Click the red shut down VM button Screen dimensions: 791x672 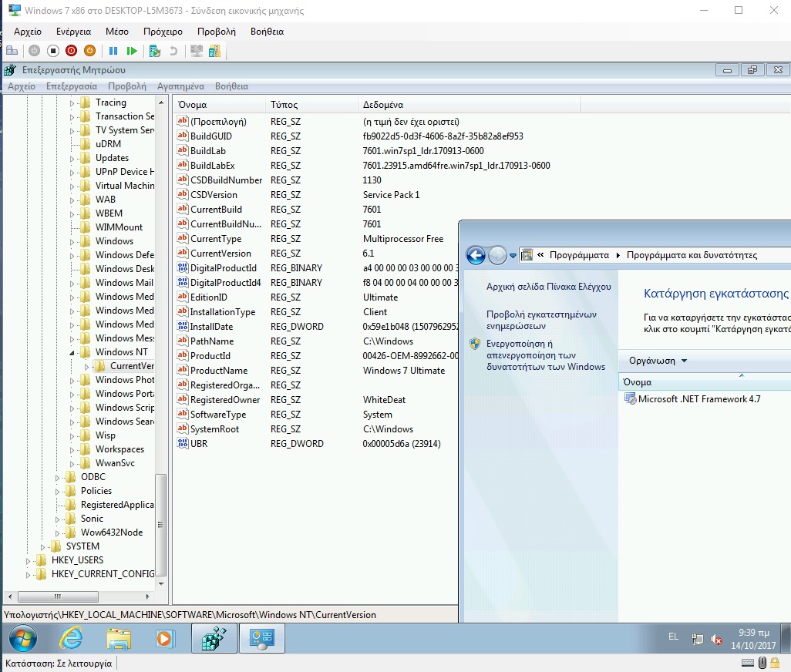[71, 51]
